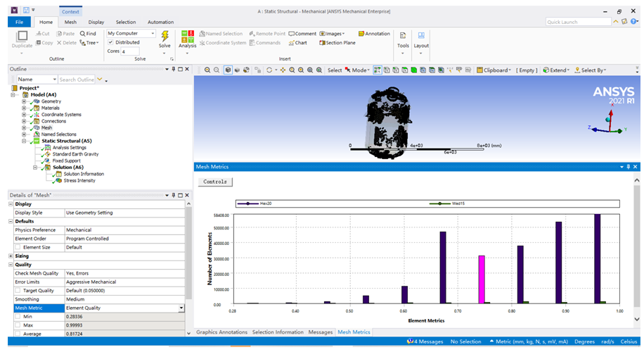Select the green body selection filter icon
This screenshot has width=644, height=352.
click(x=413, y=70)
